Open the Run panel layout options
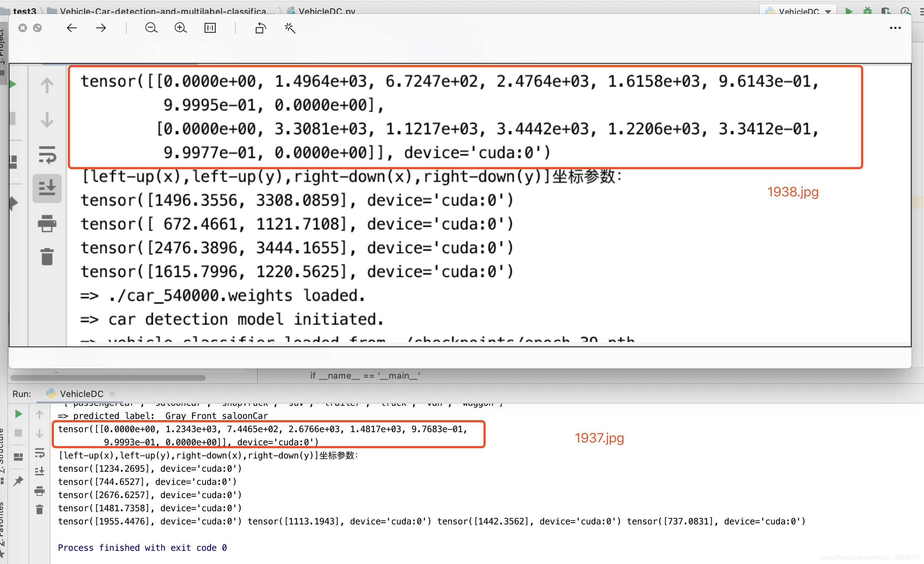 point(18,457)
